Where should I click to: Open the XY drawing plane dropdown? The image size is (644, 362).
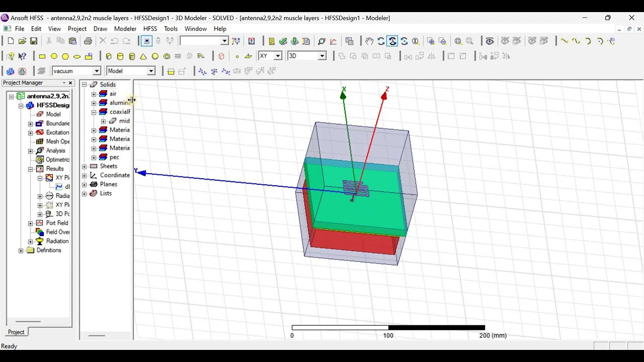[277, 56]
